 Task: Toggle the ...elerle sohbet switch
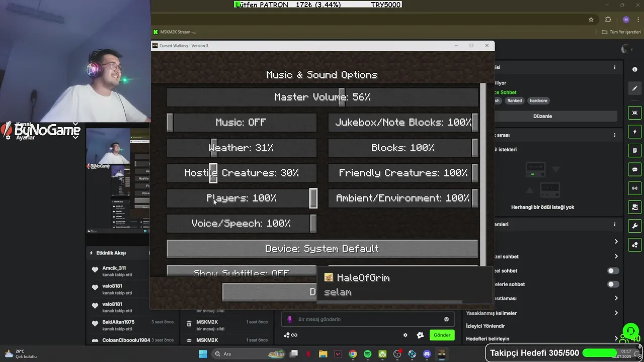(613, 284)
